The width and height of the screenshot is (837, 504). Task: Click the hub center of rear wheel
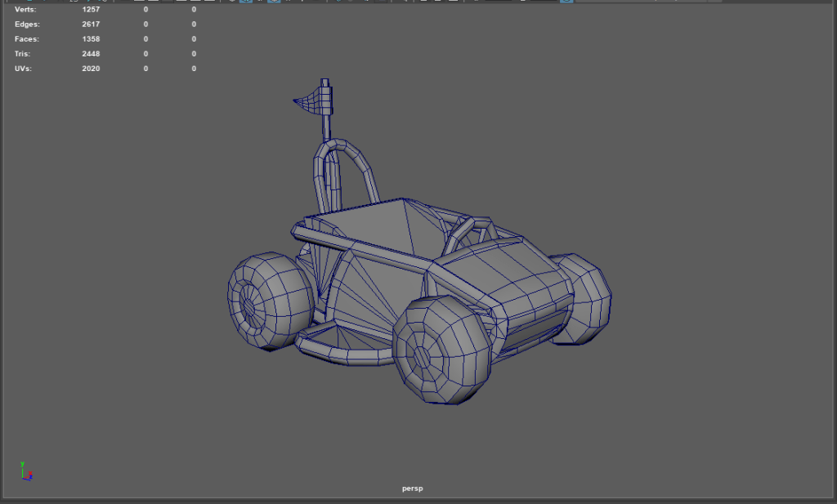pyautogui.click(x=249, y=306)
